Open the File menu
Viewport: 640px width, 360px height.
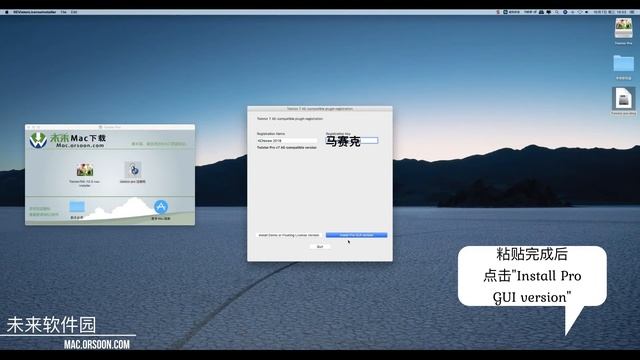(64, 12)
